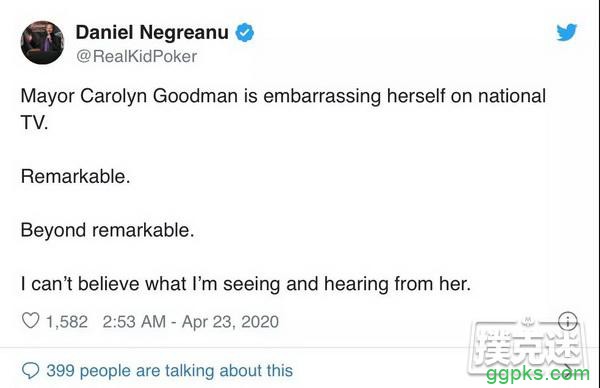Click the 'Mayor Carolyn Goodman is embarrassing' line
Viewport: 600px width, 388px height.
coord(283,96)
